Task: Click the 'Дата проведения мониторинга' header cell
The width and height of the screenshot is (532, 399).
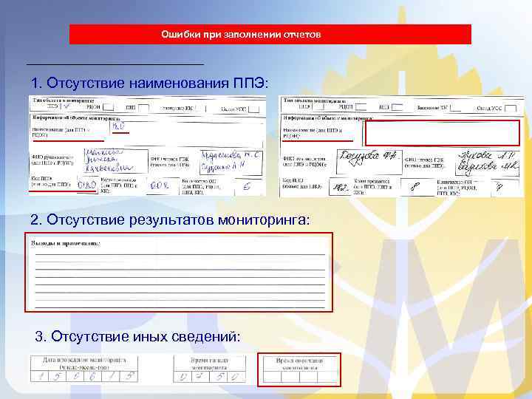Action: click(84, 364)
